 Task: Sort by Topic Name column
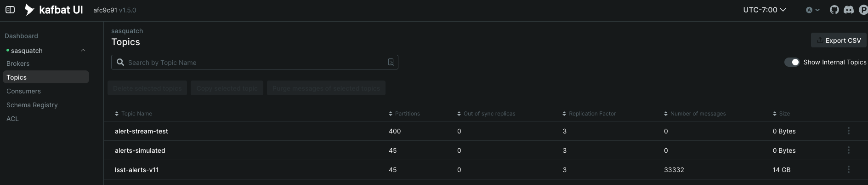pos(133,114)
